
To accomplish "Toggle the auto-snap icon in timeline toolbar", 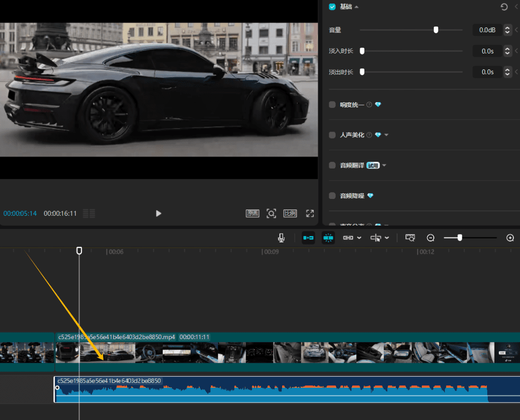I will (328, 238).
